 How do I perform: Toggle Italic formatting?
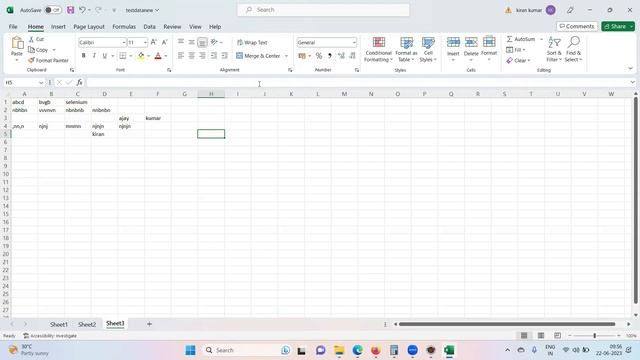coord(94,56)
